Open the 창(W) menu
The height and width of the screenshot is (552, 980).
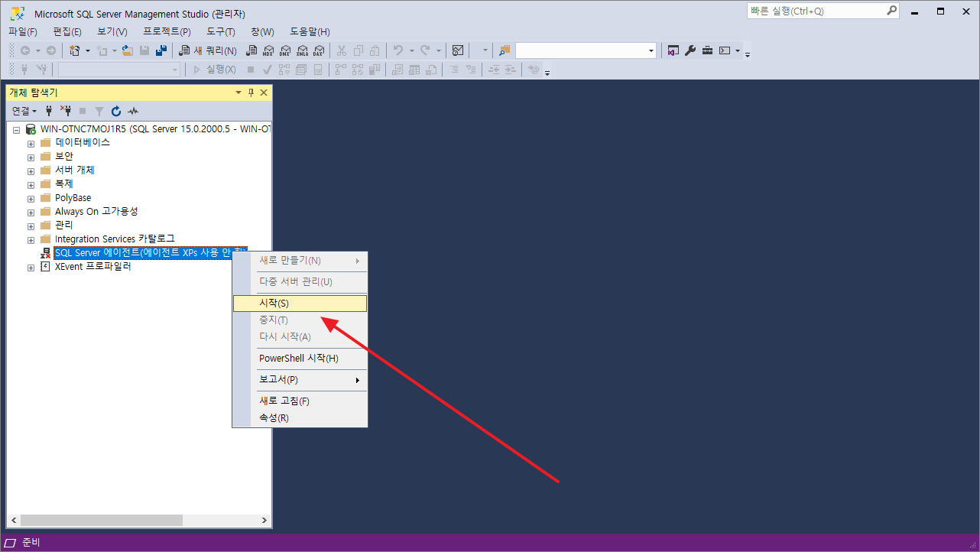(262, 31)
